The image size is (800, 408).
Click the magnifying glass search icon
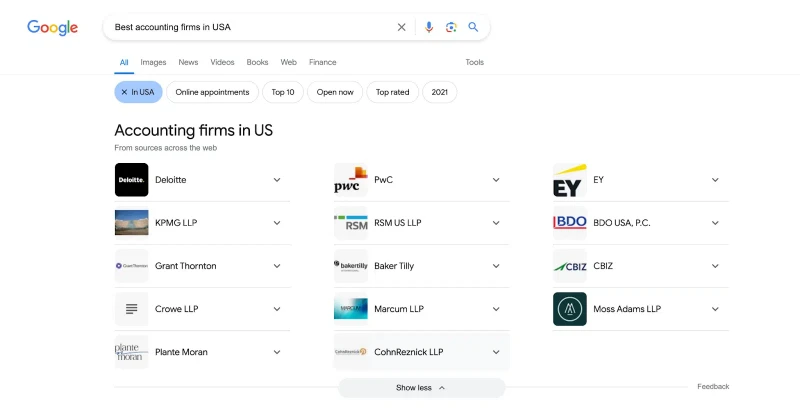(473, 27)
